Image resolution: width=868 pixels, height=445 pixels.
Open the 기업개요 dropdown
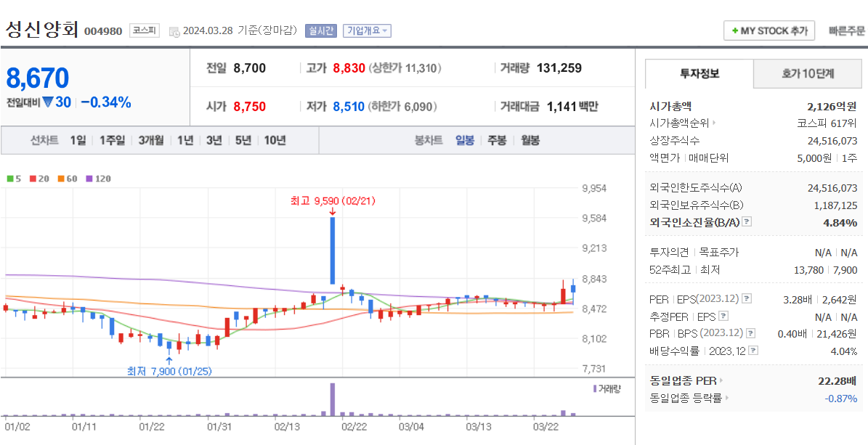[x=367, y=31]
